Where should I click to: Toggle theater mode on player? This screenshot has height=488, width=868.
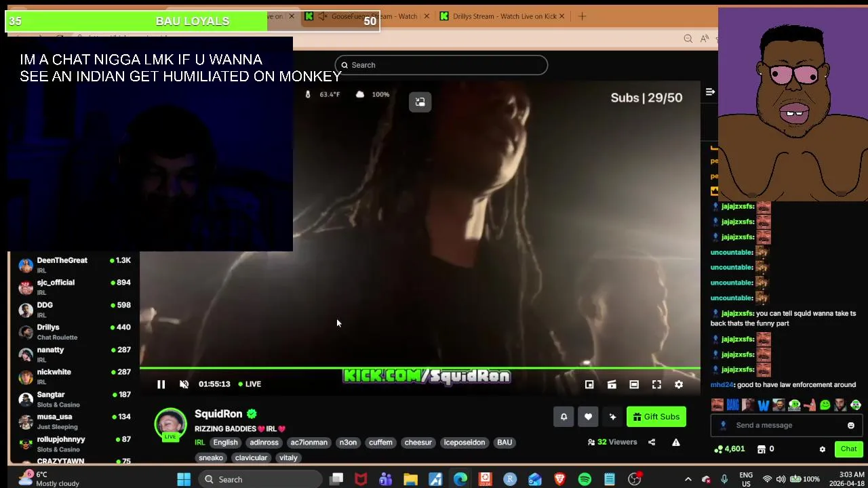(x=634, y=384)
